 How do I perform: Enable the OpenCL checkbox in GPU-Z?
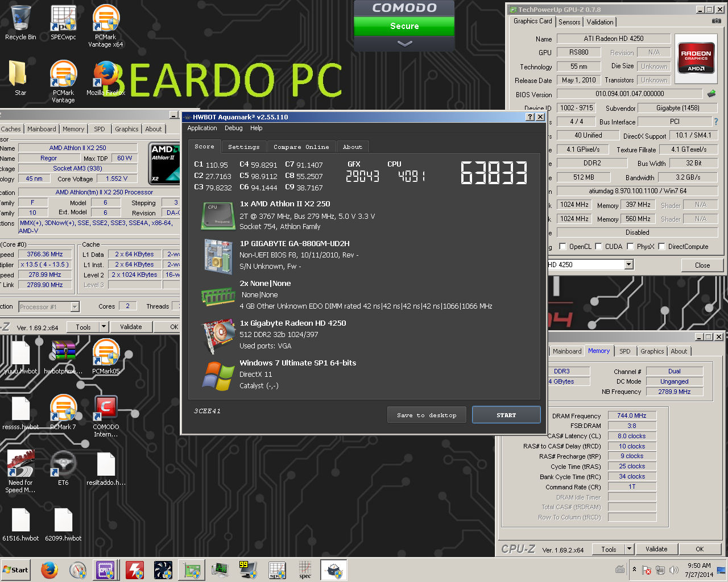click(x=562, y=247)
